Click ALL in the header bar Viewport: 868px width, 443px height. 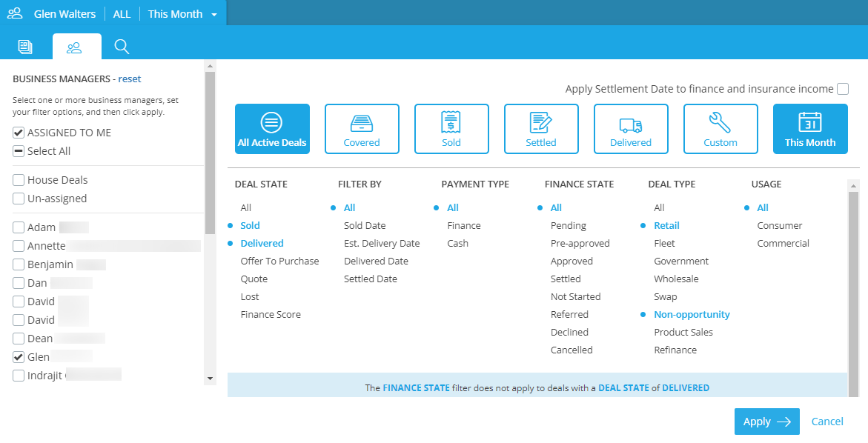tap(122, 14)
